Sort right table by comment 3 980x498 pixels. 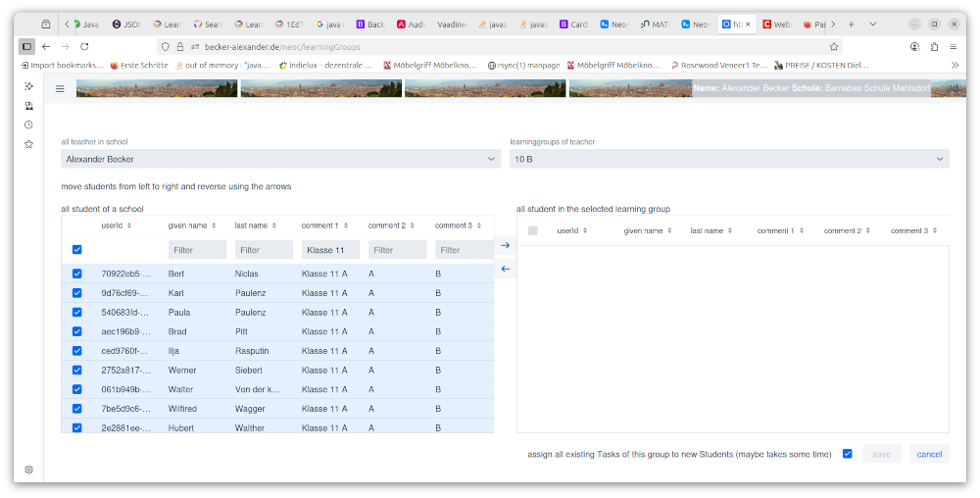(913, 230)
